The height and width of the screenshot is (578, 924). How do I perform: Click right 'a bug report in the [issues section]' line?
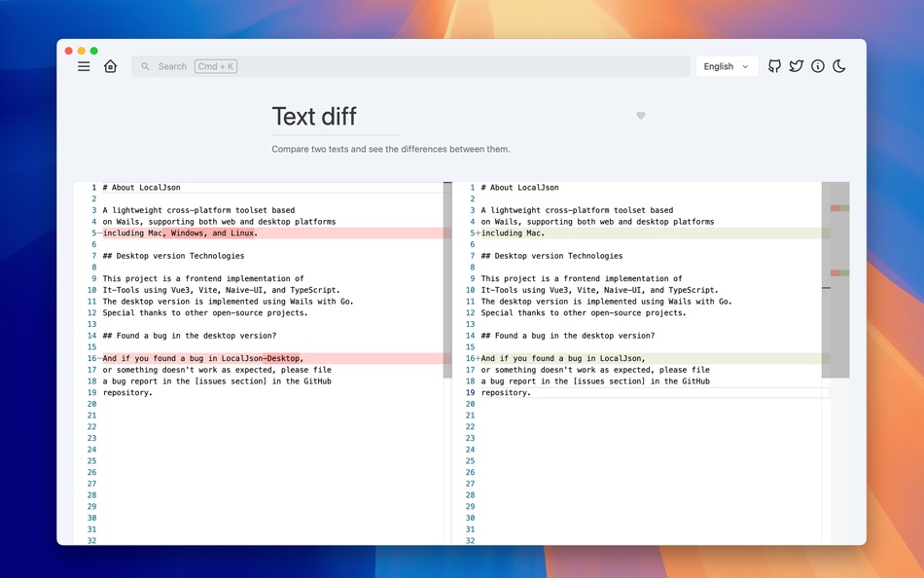595,381
